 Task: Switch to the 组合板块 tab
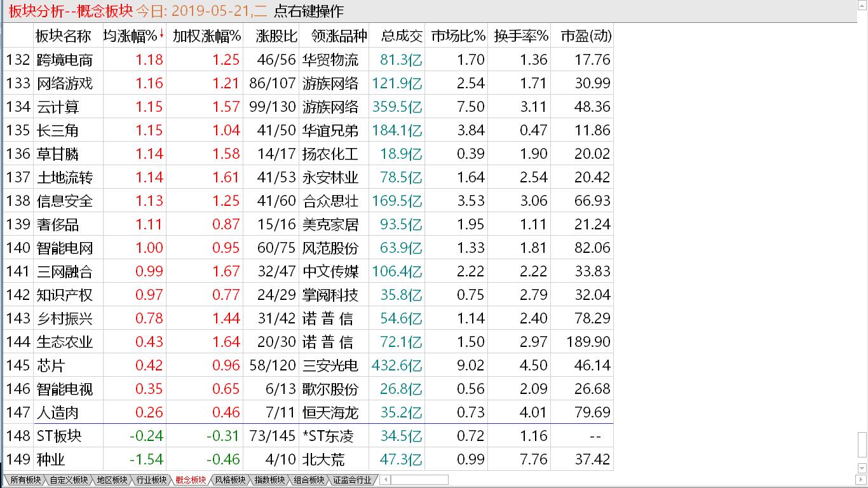tap(309, 480)
